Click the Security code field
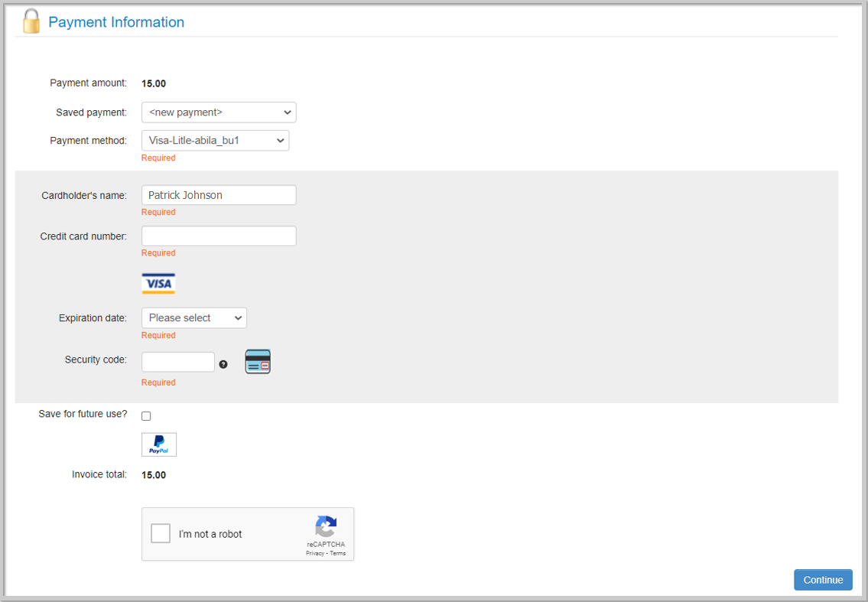Screen dimensions: 868x602 [x=177, y=361]
